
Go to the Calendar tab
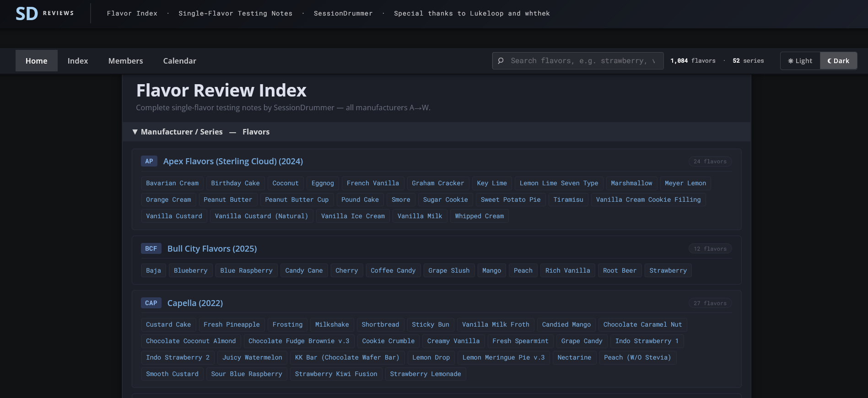click(x=179, y=61)
